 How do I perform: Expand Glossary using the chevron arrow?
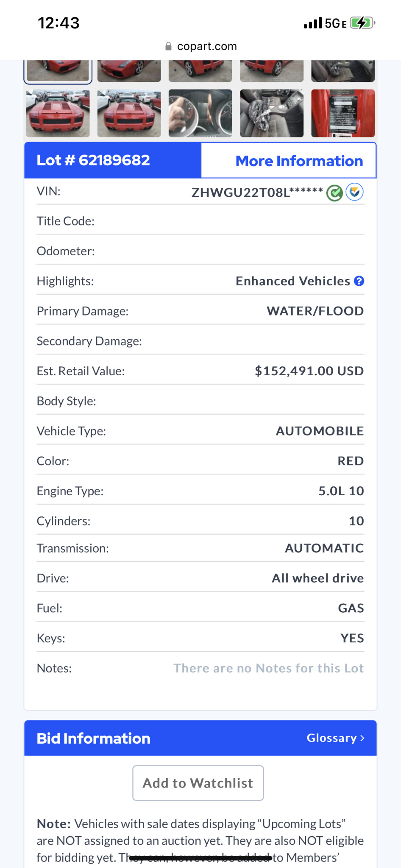pyautogui.click(x=362, y=738)
